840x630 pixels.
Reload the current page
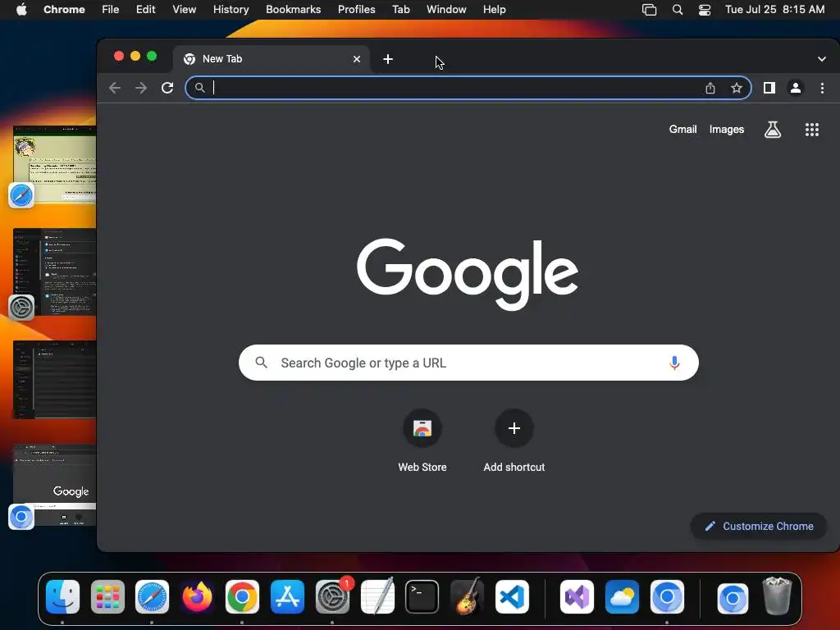[167, 88]
